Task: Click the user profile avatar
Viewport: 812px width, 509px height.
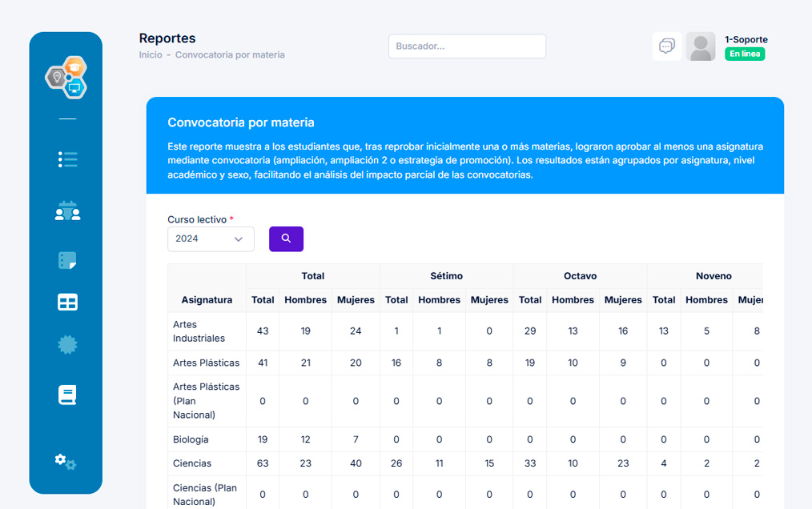Action: (x=701, y=46)
